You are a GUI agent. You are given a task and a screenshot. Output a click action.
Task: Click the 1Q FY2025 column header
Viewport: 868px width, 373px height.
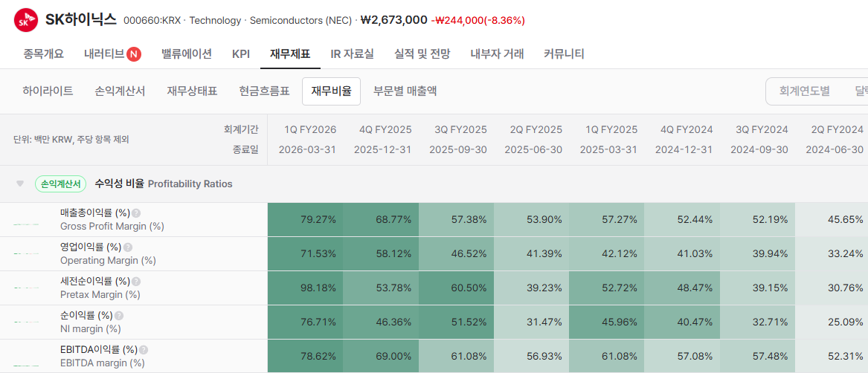611,130
